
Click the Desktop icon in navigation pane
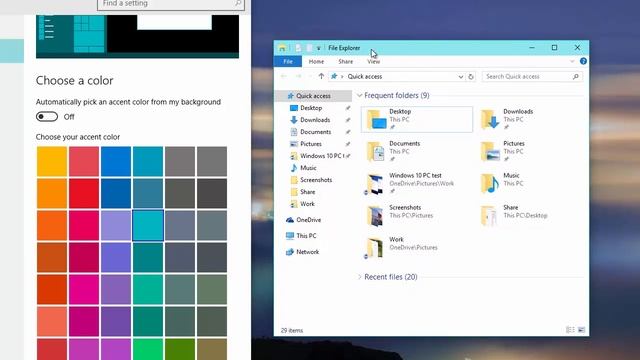[x=293, y=108]
